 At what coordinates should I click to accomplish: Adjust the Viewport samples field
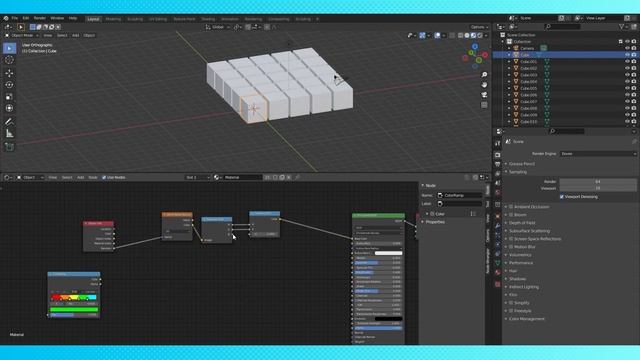tap(598, 188)
